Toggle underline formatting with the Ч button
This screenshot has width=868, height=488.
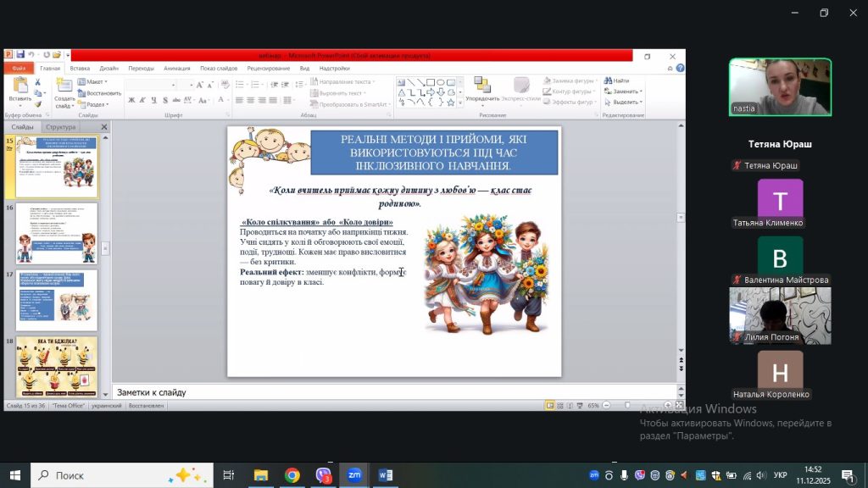(x=154, y=100)
